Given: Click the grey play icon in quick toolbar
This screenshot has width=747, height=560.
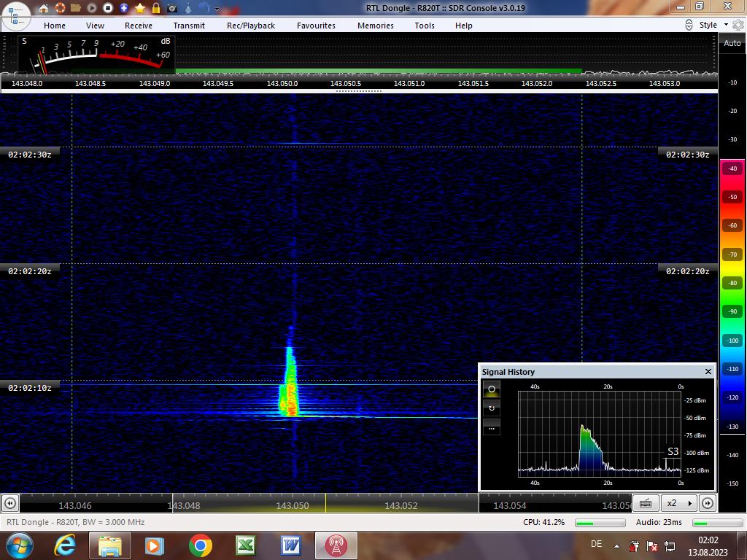Looking at the screenshot, I should (x=91, y=8).
